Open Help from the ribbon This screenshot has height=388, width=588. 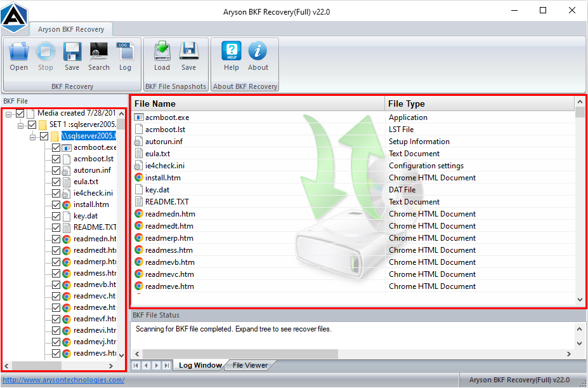point(232,51)
